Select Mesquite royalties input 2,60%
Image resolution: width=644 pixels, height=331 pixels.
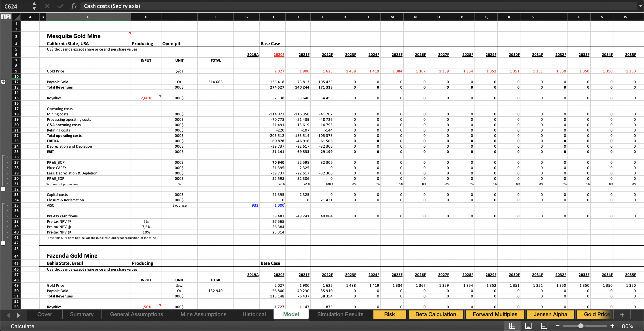click(146, 98)
